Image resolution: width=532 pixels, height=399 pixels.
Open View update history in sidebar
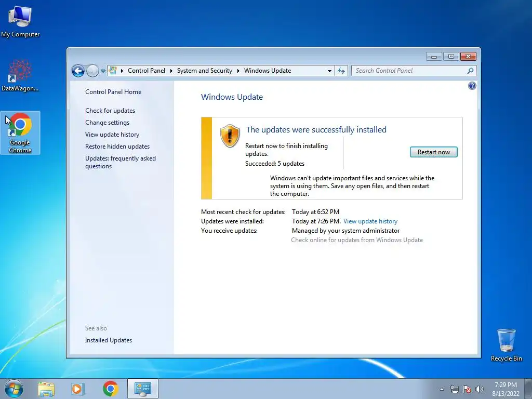pos(112,135)
